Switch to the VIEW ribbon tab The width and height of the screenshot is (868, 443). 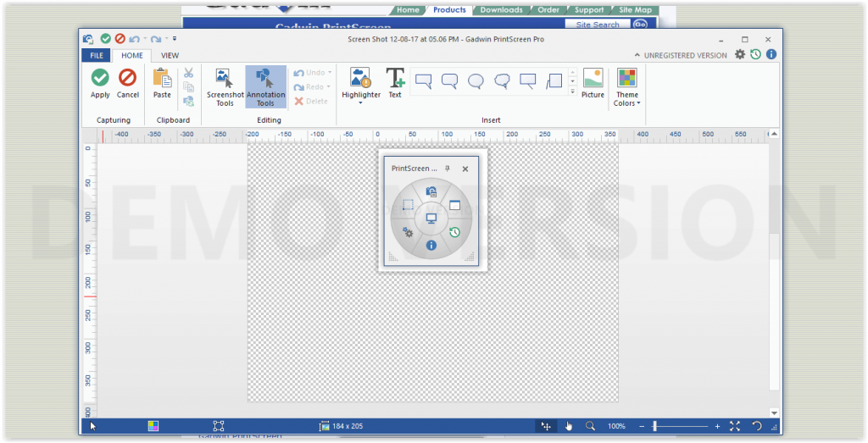click(x=170, y=55)
